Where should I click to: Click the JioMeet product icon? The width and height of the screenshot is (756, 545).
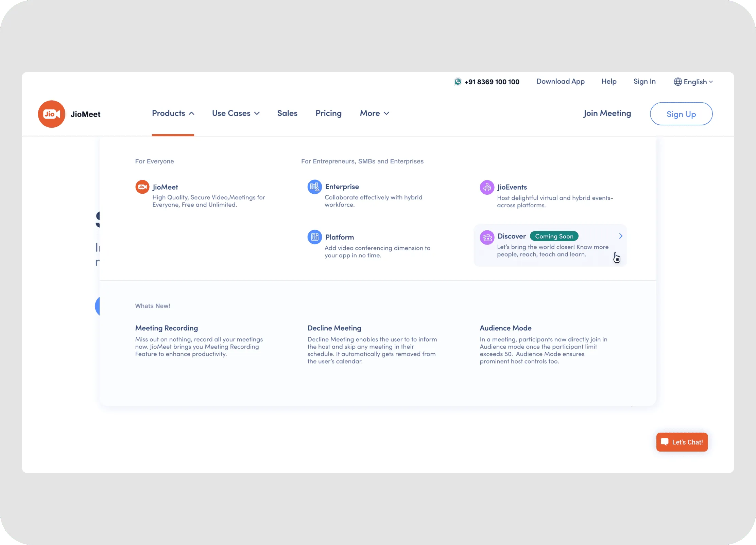coord(142,187)
